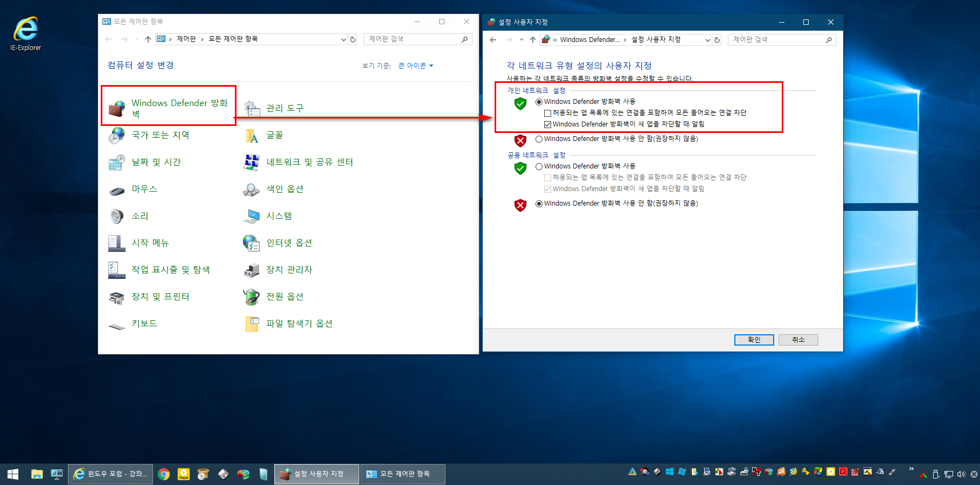Open 전원 옵션 item
This screenshot has width=980, height=485.
pyautogui.click(x=273, y=297)
